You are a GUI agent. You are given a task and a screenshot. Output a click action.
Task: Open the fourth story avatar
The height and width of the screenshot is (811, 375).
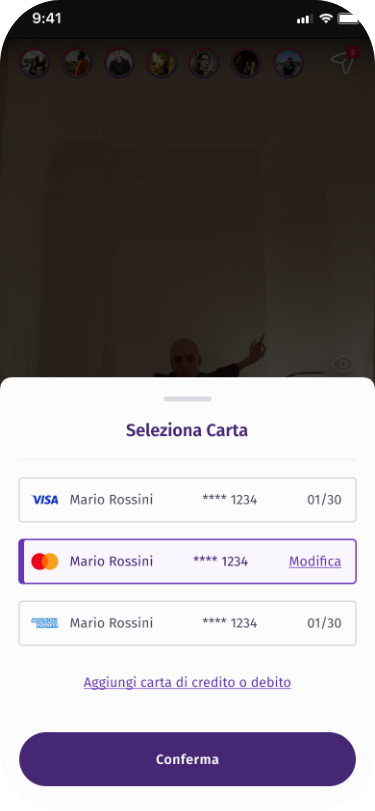tap(161, 63)
